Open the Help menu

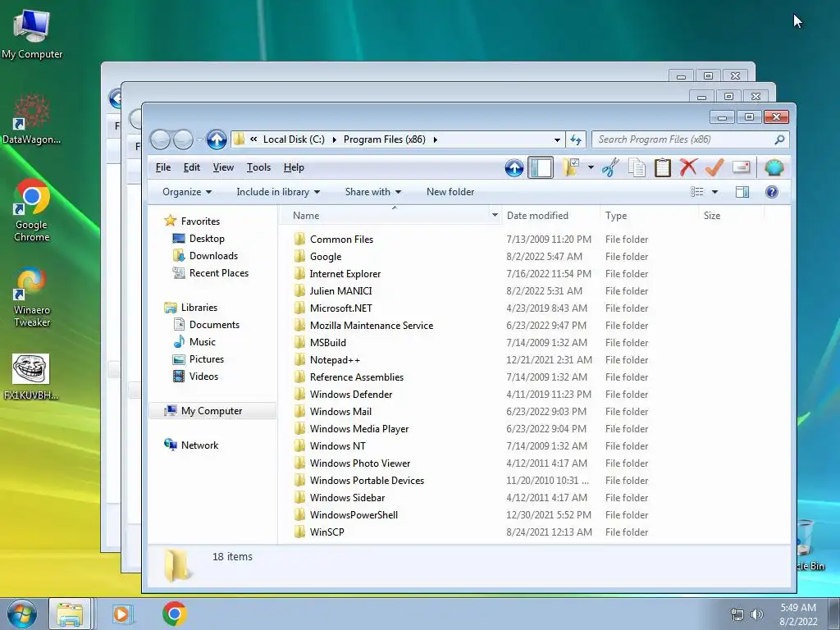[294, 167]
